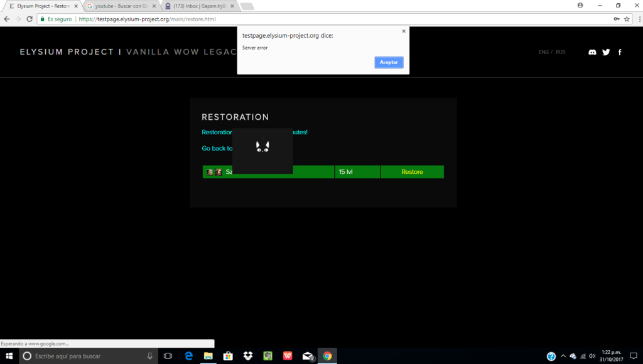Open Dropbox from the taskbar
643x364 pixels.
click(247, 356)
